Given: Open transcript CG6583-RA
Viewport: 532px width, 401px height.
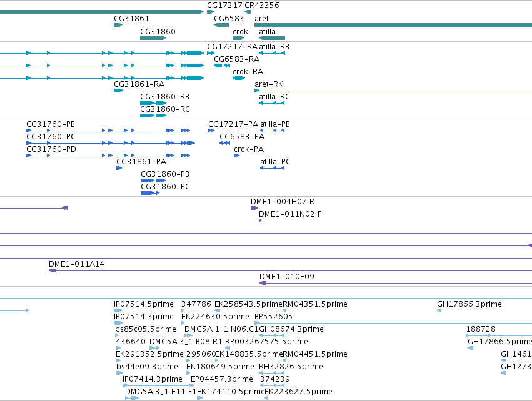Looking at the screenshot, I should click(x=236, y=59).
